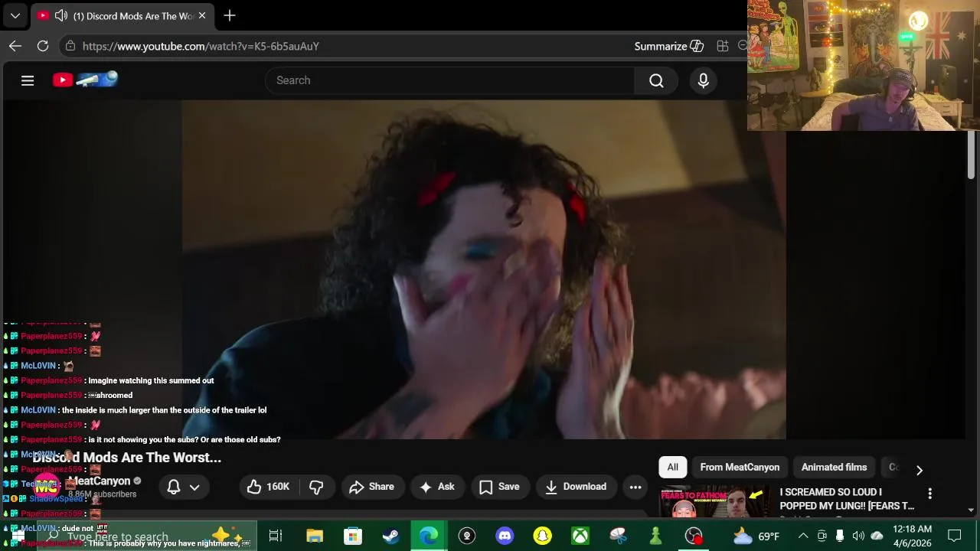980x551 pixels.
Task: Select the All filter chip
Action: [x=672, y=467]
